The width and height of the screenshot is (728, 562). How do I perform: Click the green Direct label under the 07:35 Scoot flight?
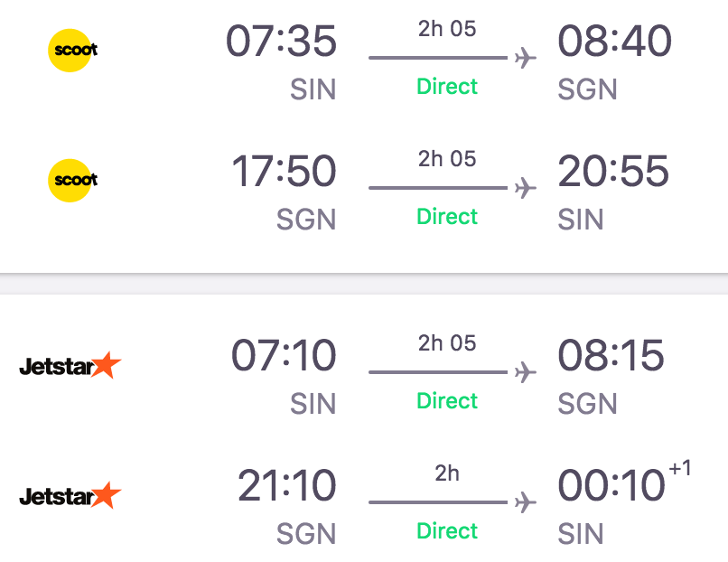[x=447, y=87]
